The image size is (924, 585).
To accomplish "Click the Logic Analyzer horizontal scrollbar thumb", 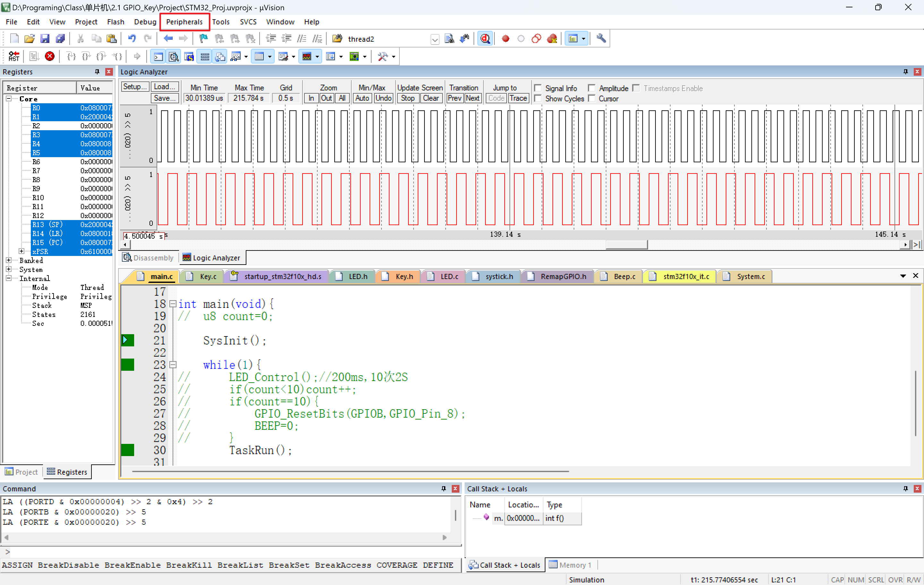I will click(x=626, y=245).
